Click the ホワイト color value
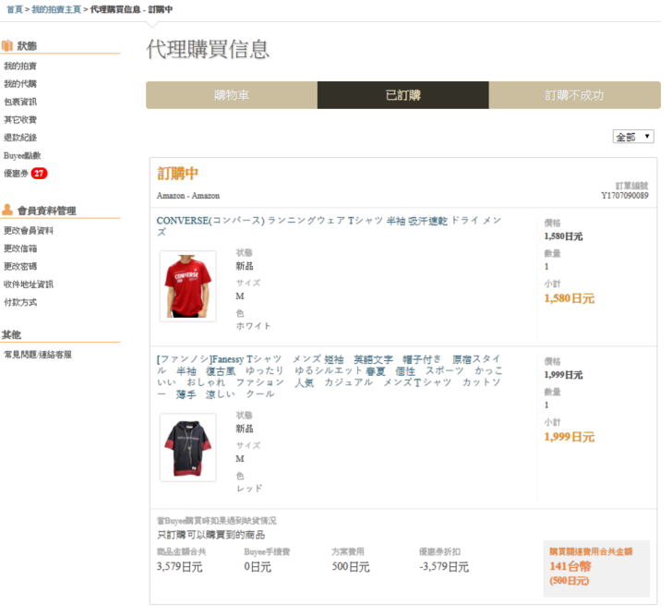This screenshot has height=616, width=672. click(253, 326)
